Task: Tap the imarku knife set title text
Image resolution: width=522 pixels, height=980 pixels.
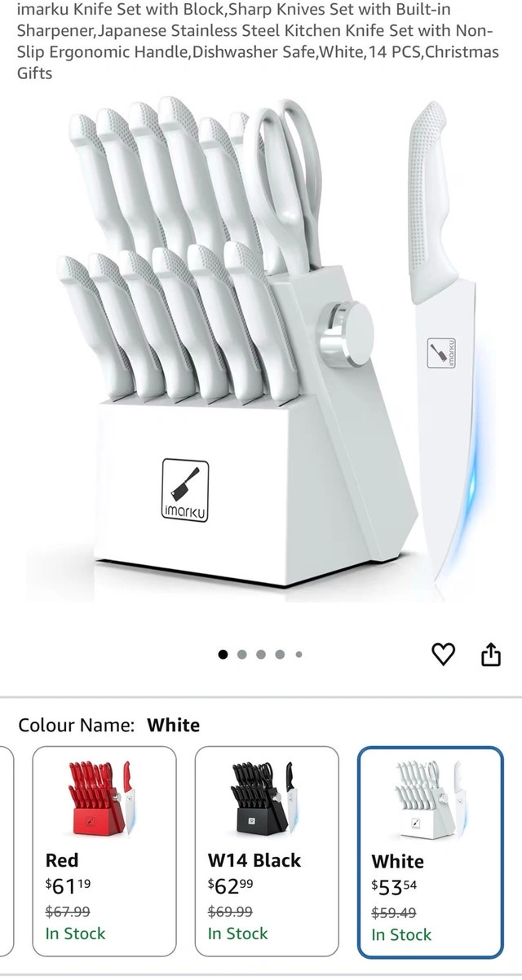Action: (258, 41)
